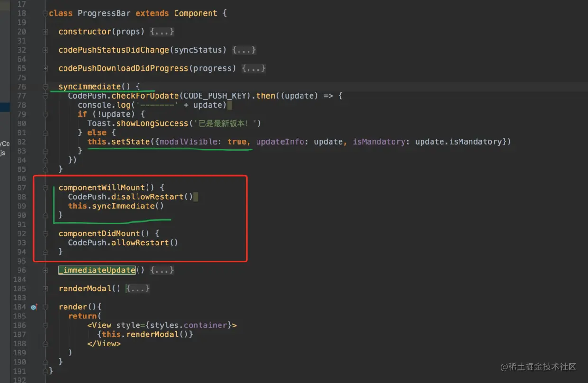The height and width of the screenshot is (383, 588).
Task: Click allowRestart on line 93
Action: (140, 243)
